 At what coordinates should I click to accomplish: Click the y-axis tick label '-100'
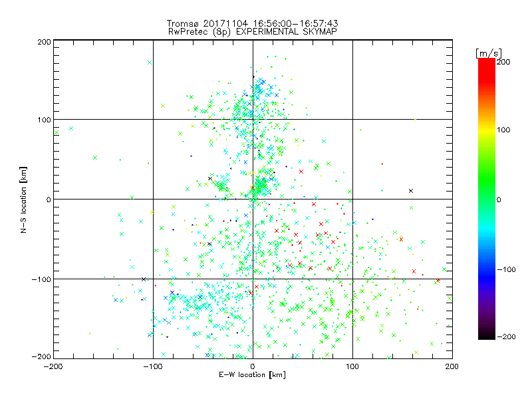41,279
